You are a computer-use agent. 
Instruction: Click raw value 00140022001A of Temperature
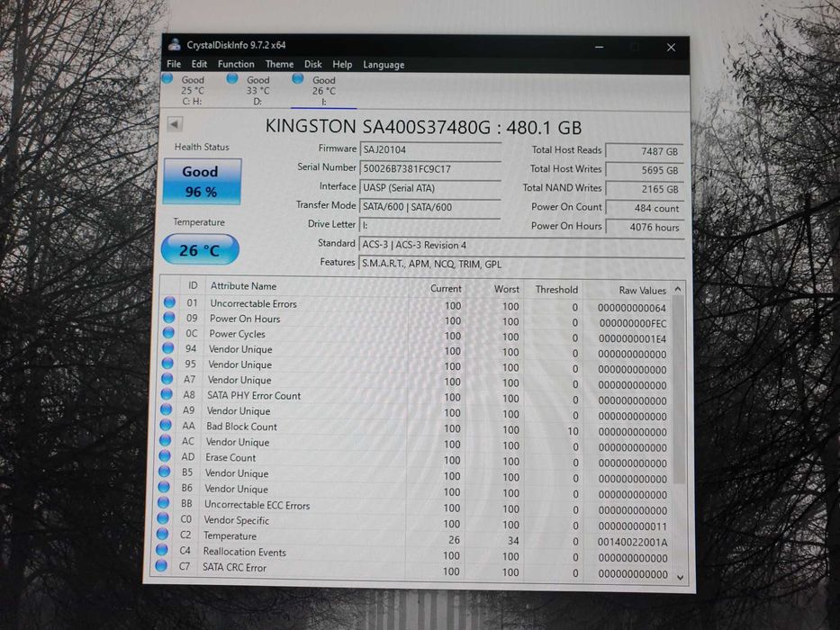(632, 542)
